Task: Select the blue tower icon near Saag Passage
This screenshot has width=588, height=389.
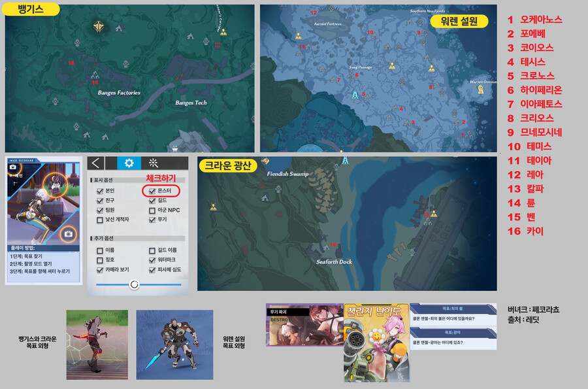Action: [355, 95]
